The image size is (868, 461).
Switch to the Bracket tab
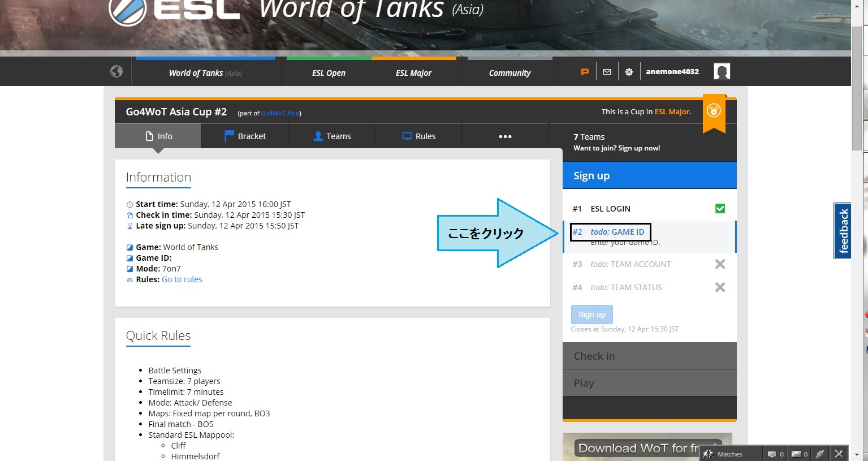click(245, 136)
